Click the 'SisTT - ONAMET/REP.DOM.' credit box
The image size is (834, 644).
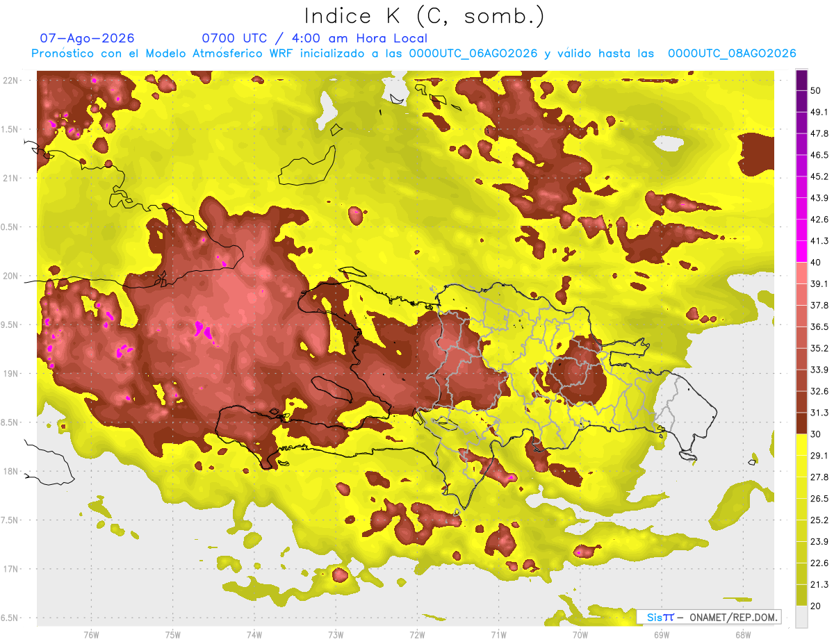point(709,617)
